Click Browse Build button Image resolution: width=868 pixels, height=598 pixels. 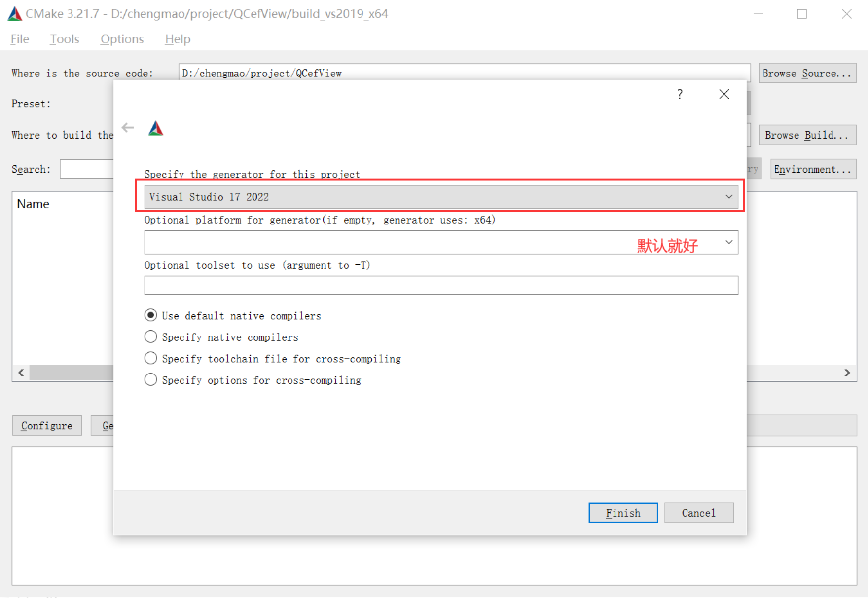807,135
